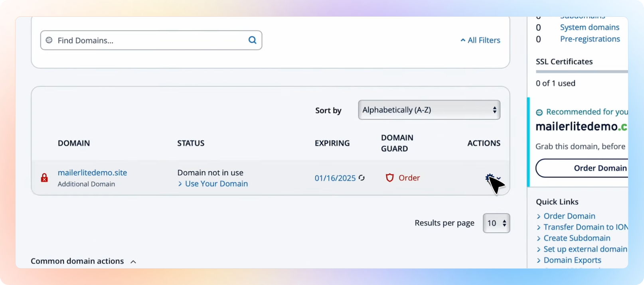Click the Use Your Domain link
Screen dimensions: 644x285
[x=216, y=184]
